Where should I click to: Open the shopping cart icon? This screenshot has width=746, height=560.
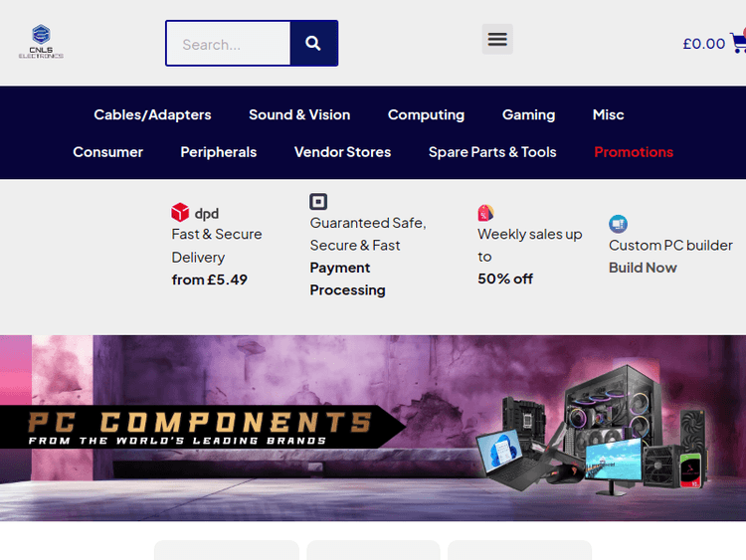tap(738, 43)
